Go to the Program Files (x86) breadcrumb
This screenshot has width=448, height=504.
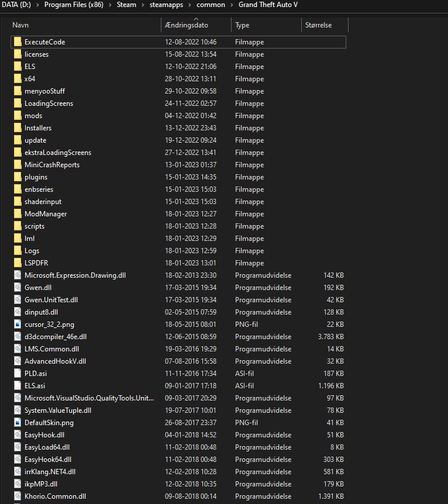pyautogui.click(x=74, y=5)
